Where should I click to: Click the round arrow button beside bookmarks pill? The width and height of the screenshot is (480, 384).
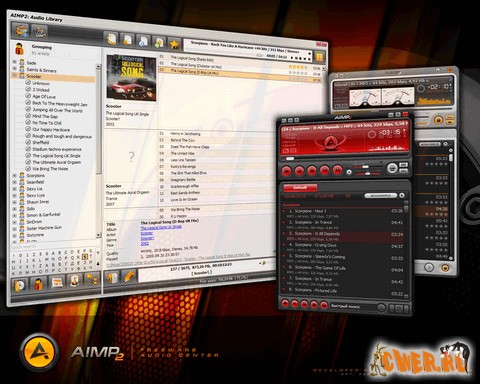click(402, 195)
